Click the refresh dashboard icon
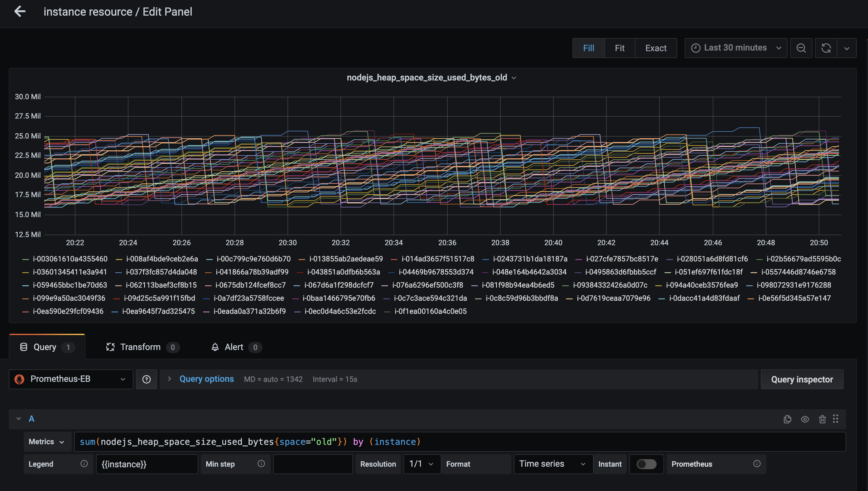Viewport: 868px width, 491px height. (826, 48)
